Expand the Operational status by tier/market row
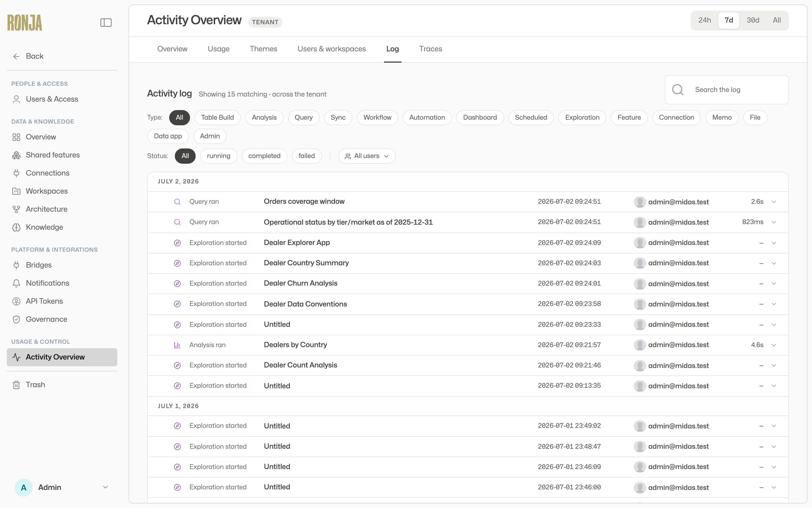The height and width of the screenshot is (508, 812). (x=774, y=222)
